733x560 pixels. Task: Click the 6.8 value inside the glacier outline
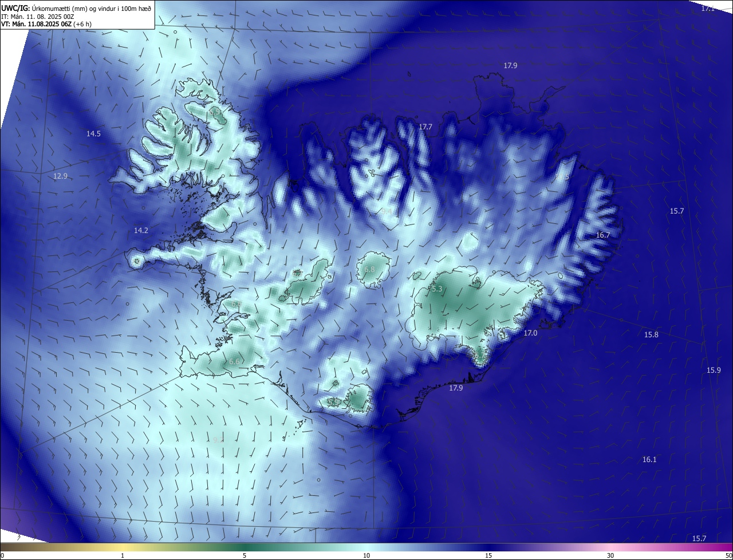pyautogui.click(x=369, y=269)
